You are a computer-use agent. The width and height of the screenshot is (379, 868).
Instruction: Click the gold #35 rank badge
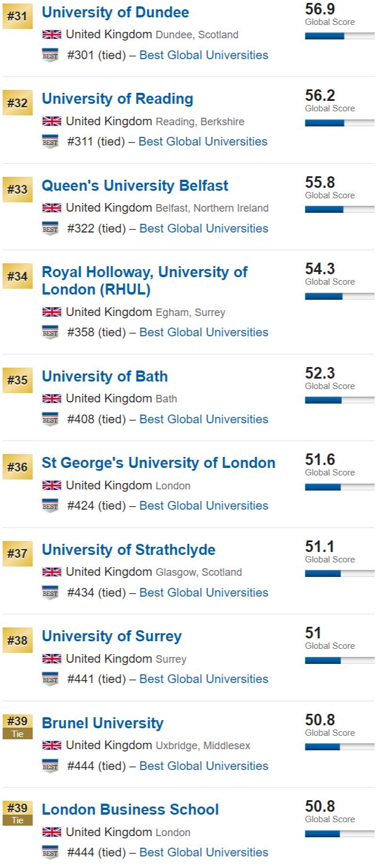17,381
